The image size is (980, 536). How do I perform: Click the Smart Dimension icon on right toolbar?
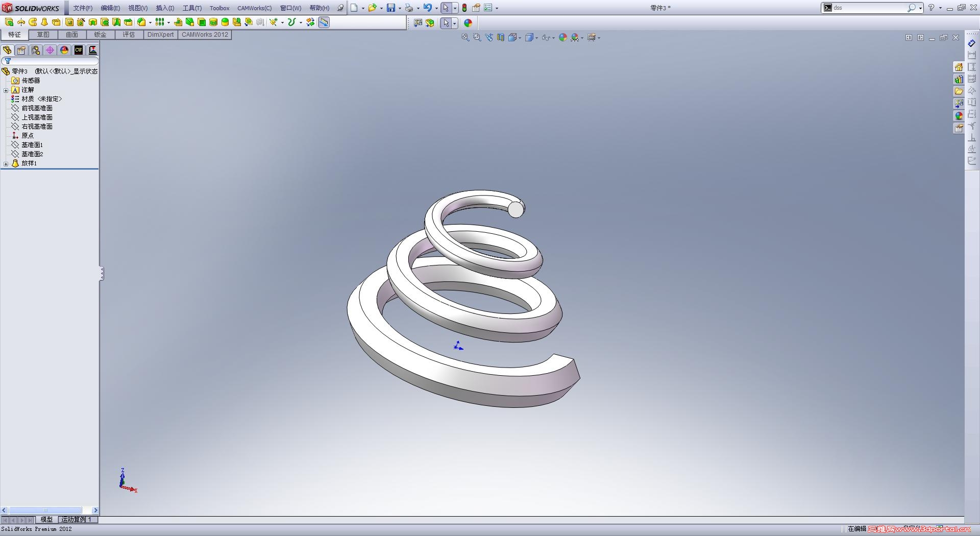pos(972,43)
